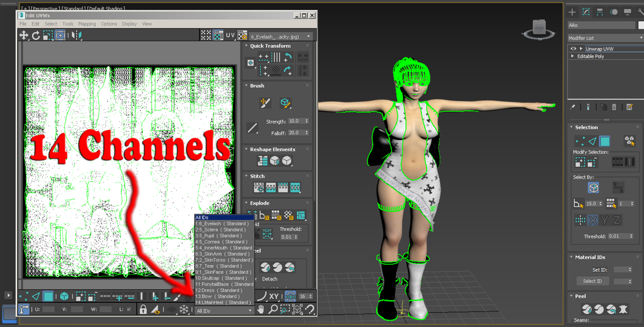Viewport: 644px width, 327px height.
Task: Click Grow selection icon in Edit UVWs bottom bar
Action: 80,296
